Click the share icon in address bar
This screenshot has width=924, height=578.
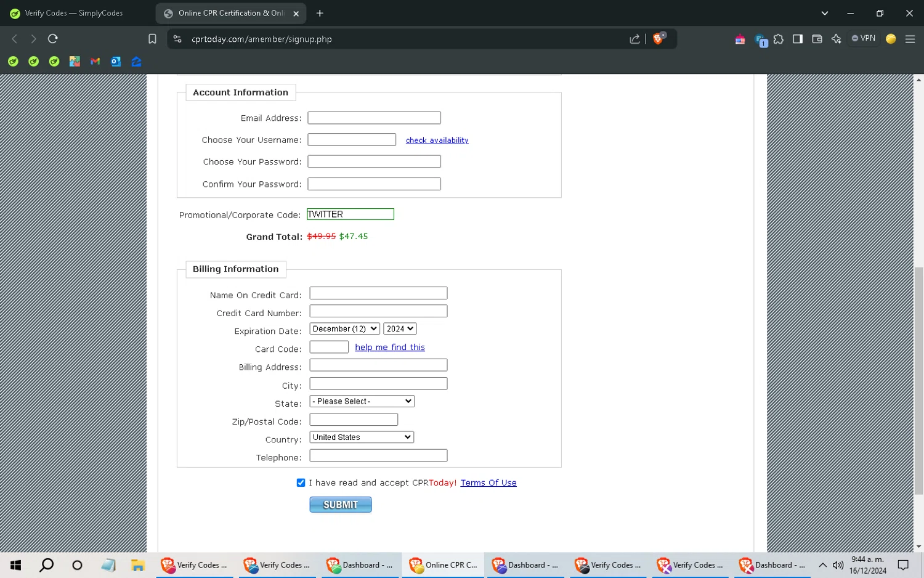click(x=634, y=39)
